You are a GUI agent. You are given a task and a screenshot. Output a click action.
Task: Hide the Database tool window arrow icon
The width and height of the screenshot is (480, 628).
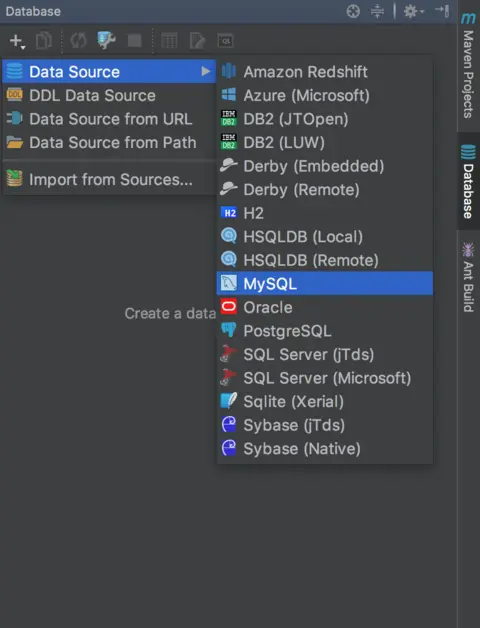coord(442,11)
